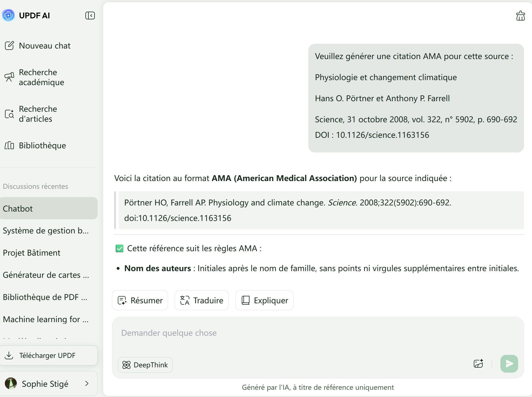Click the image upload icon

coord(478,363)
